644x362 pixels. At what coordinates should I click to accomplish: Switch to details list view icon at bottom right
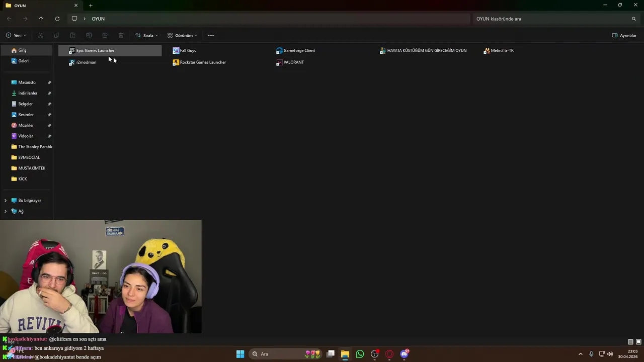[630, 342]
